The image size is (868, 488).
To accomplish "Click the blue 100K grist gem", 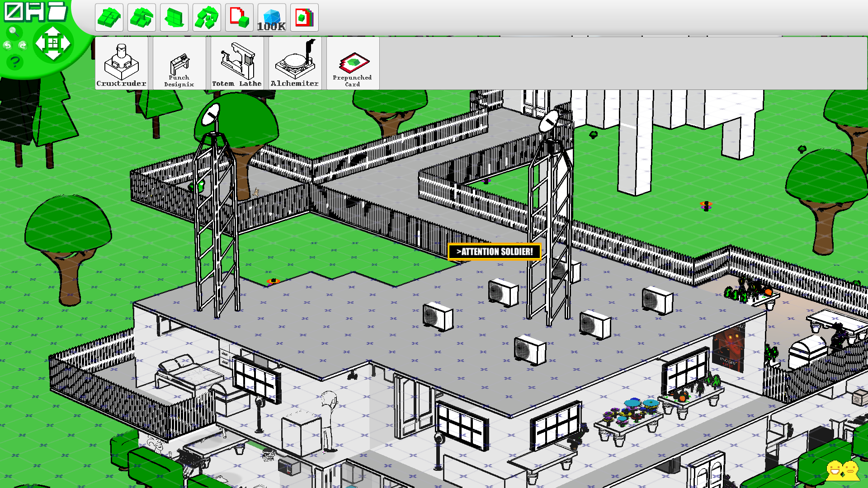I will coord(272,18).
